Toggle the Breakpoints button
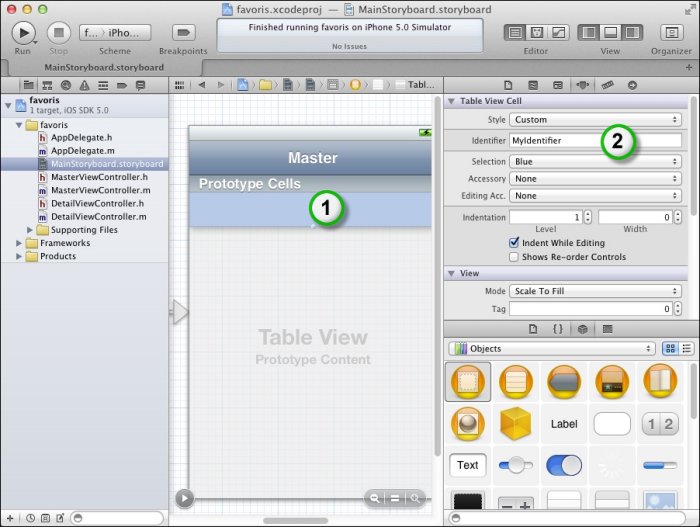Image resolution: width=700 pixels, height=527 pixels. [183, 32]
